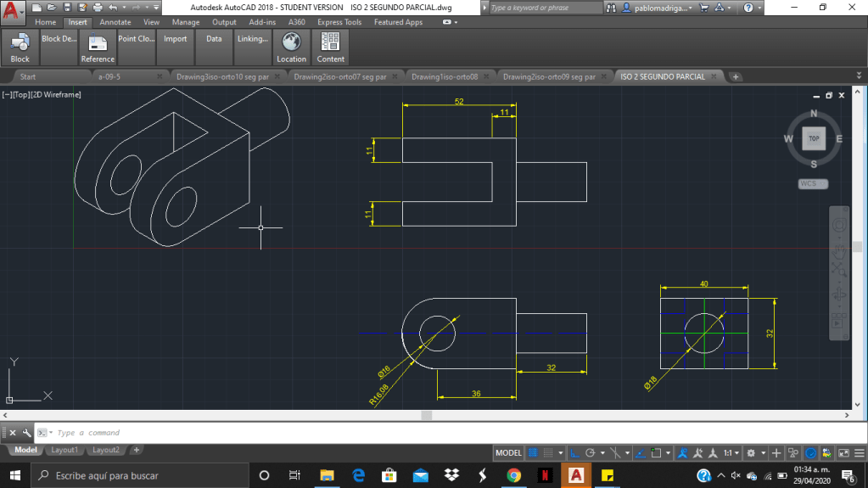Switch to the Annotate ribbon tab
This screenshot has width=868, height=488.
click(115, 22)
